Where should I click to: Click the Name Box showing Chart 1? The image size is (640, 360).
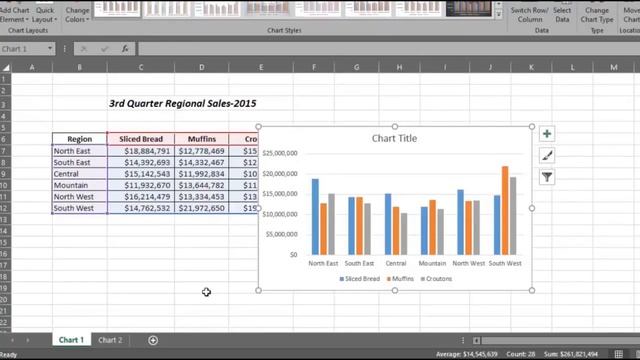pyautogui.click(x=23, y=49)
